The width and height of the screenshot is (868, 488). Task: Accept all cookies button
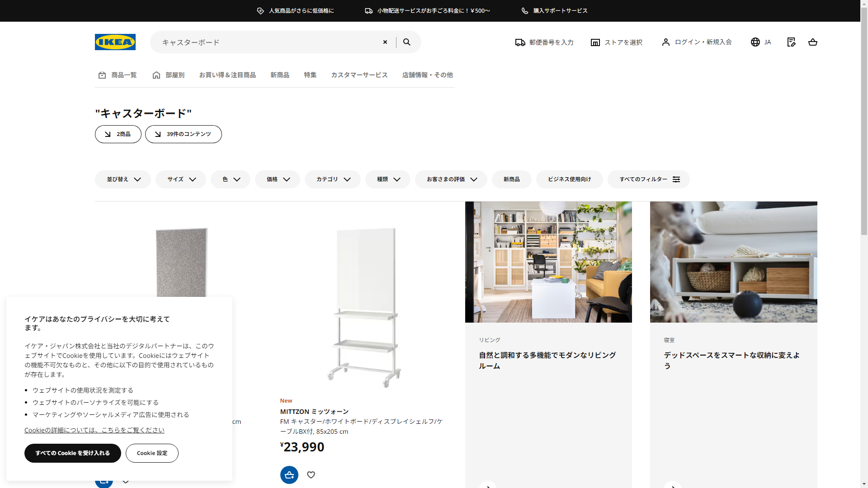point(73,453)
